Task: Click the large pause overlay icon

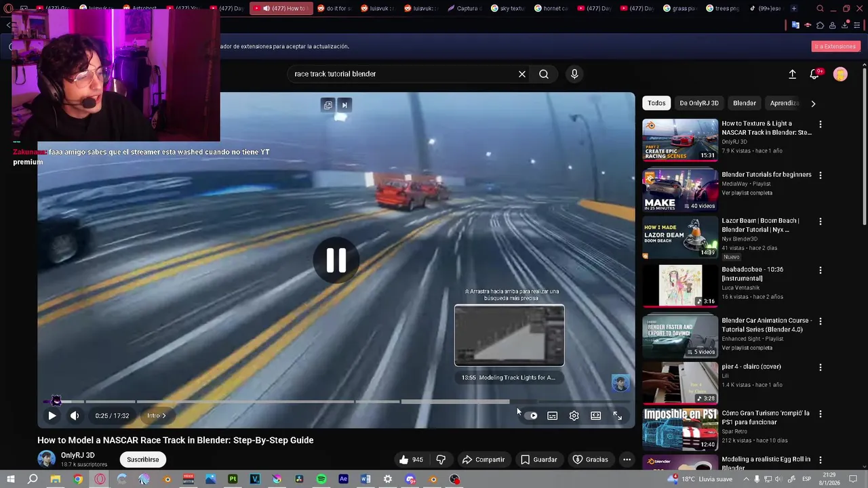Action: tap(336, 260)
